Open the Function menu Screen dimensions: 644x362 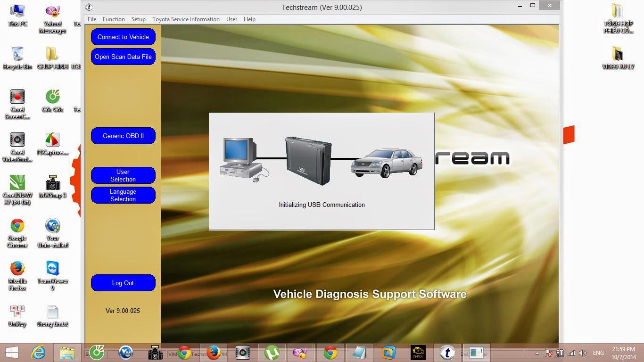pos(114,19)
